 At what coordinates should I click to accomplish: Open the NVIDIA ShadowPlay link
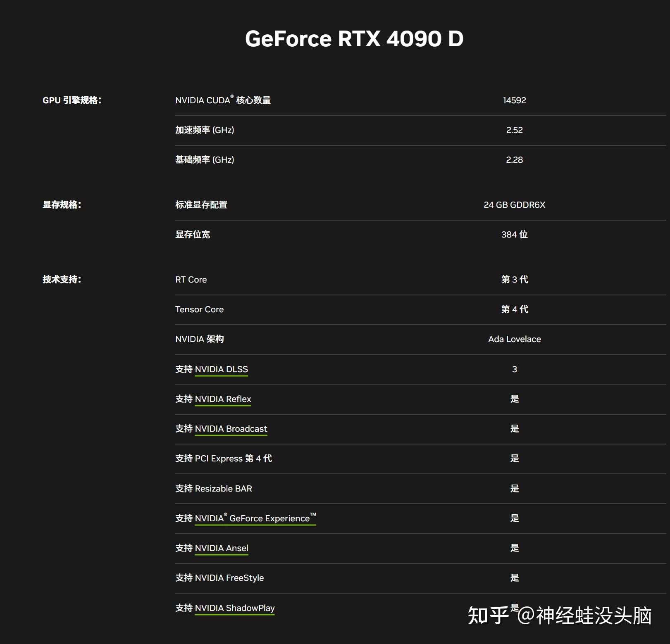point(234,608)
